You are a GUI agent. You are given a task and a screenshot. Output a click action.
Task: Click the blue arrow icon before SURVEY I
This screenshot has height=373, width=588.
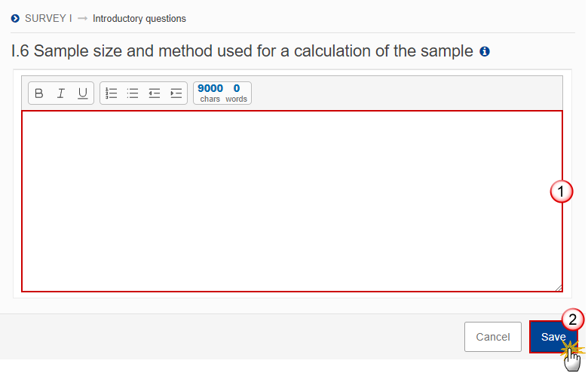click(x=15, y=18)
